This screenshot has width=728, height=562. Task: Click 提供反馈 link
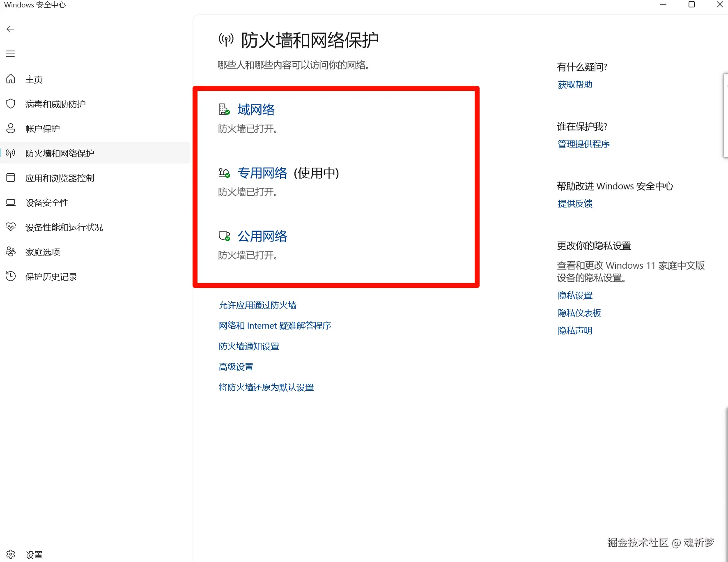(x=575, y=204)
